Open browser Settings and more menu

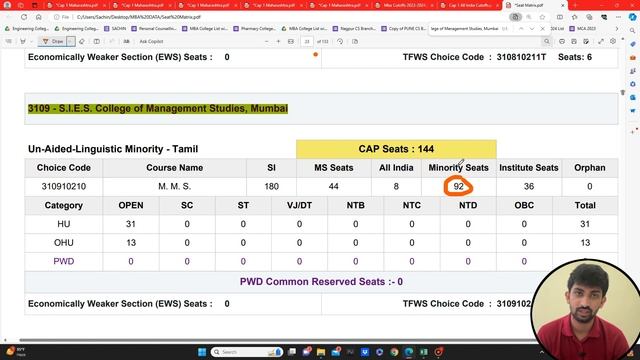[618, 17]
